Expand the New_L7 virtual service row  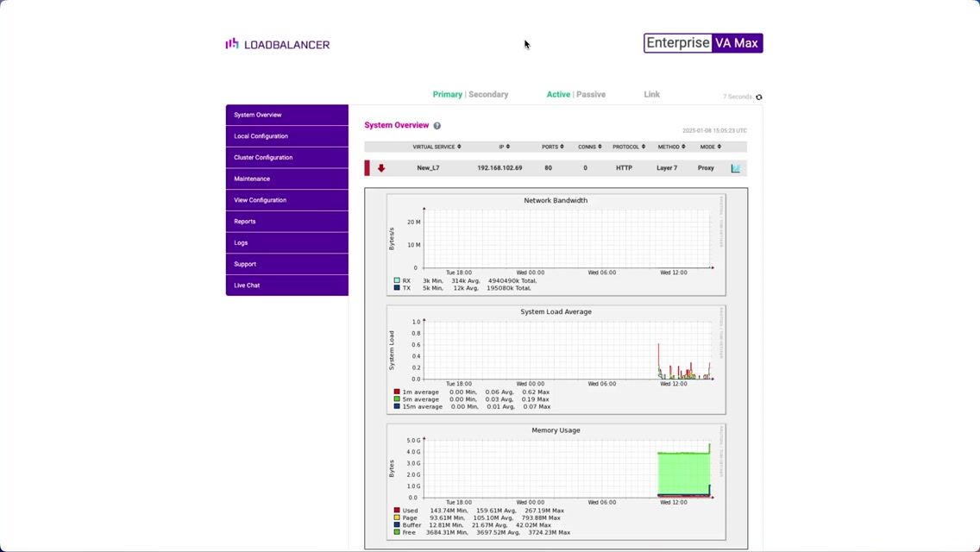click(x=428, y=168)
